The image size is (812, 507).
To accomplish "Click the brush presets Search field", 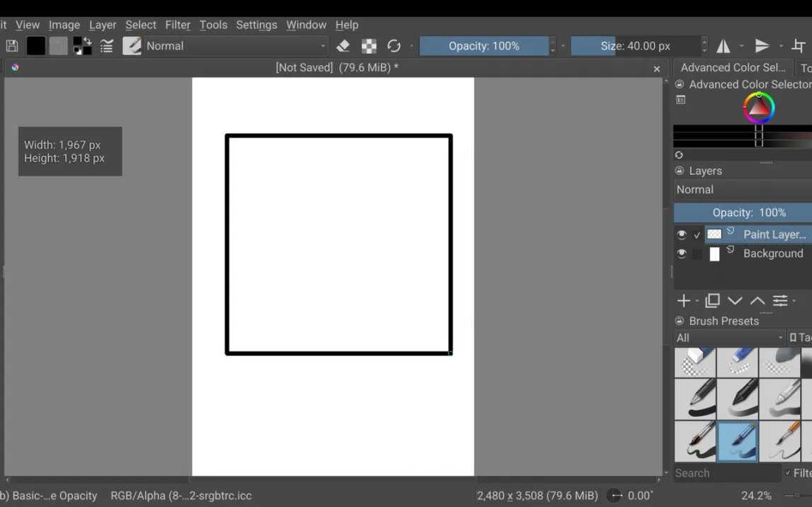I will click(x=726, y=473).
